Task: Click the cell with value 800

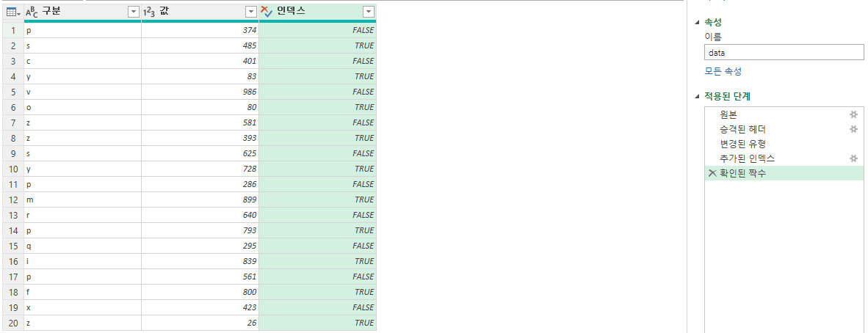Action: [200, 292]
